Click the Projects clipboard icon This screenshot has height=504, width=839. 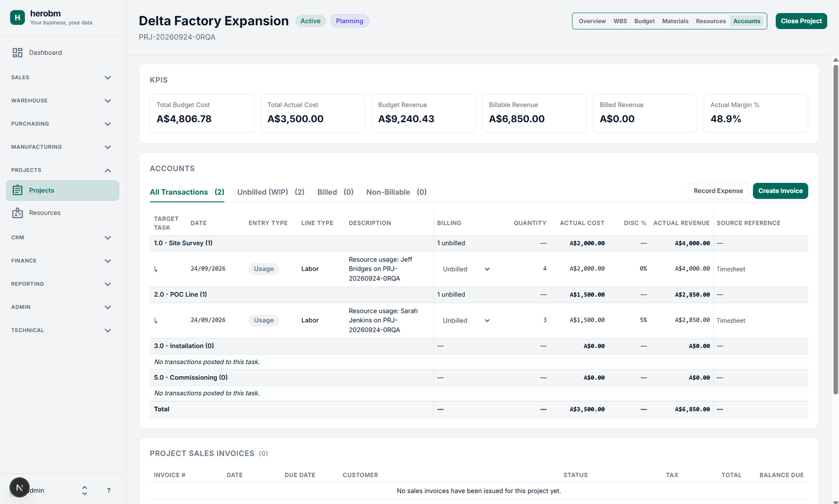click(x=17, y=190)
